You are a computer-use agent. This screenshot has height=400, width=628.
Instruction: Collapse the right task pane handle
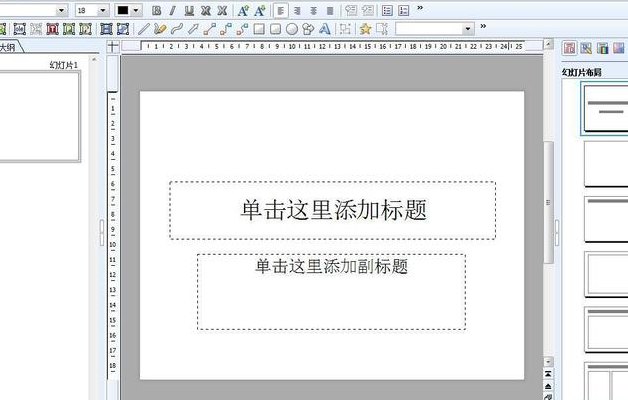coord(557,232)
